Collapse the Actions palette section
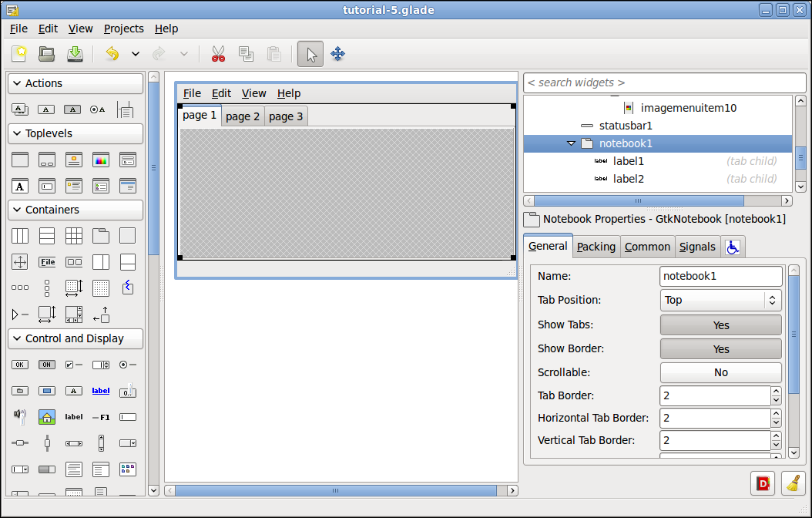Screen dimensions: 812x518 75,83
